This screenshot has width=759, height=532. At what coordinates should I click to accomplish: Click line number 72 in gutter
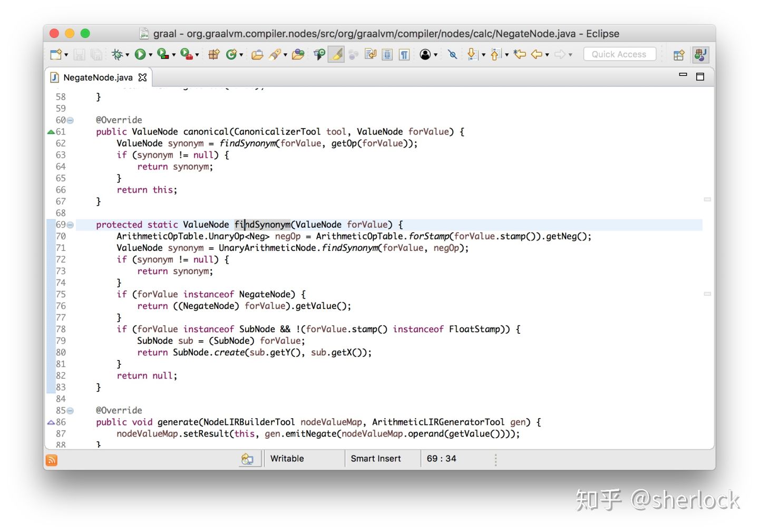(x=61, y=259)
